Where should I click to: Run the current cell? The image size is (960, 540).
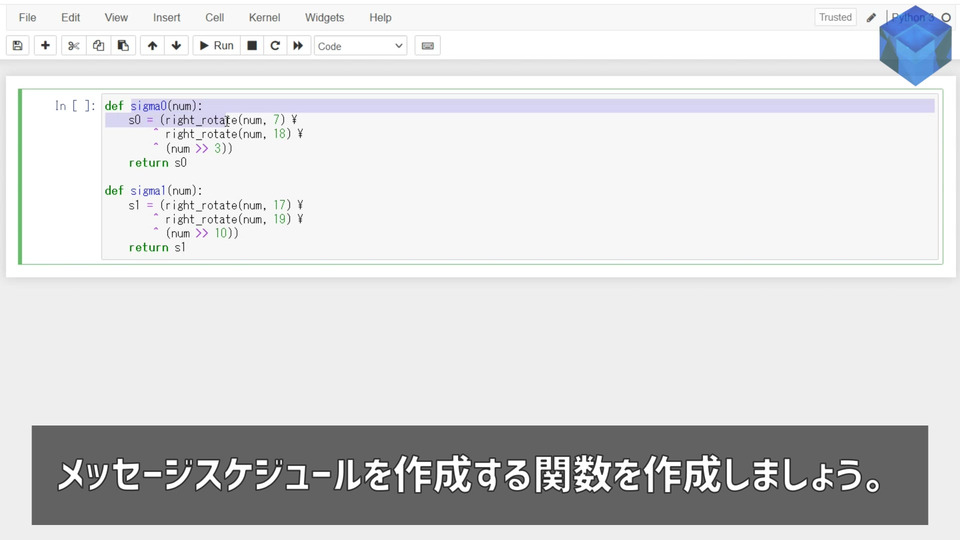(217, 46)
